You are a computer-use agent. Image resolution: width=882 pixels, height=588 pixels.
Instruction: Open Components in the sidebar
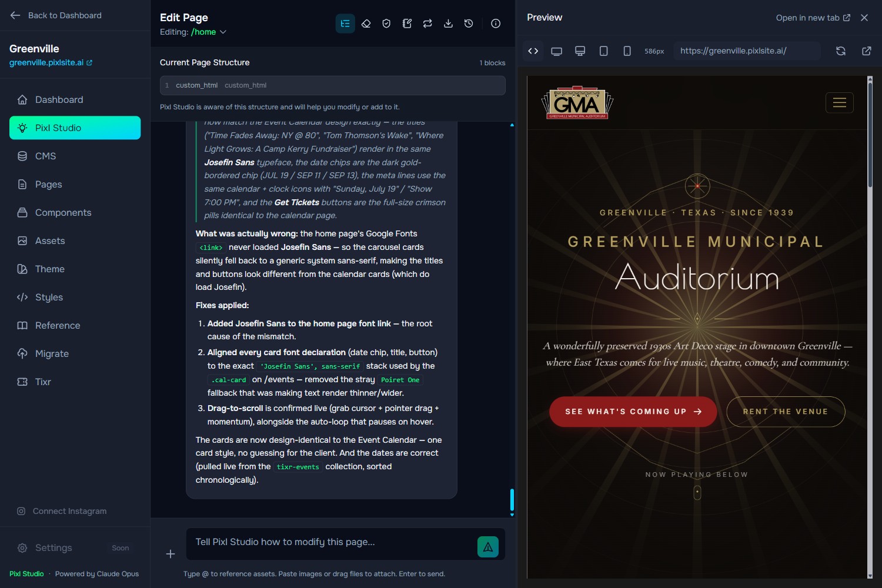pos(75,212)
